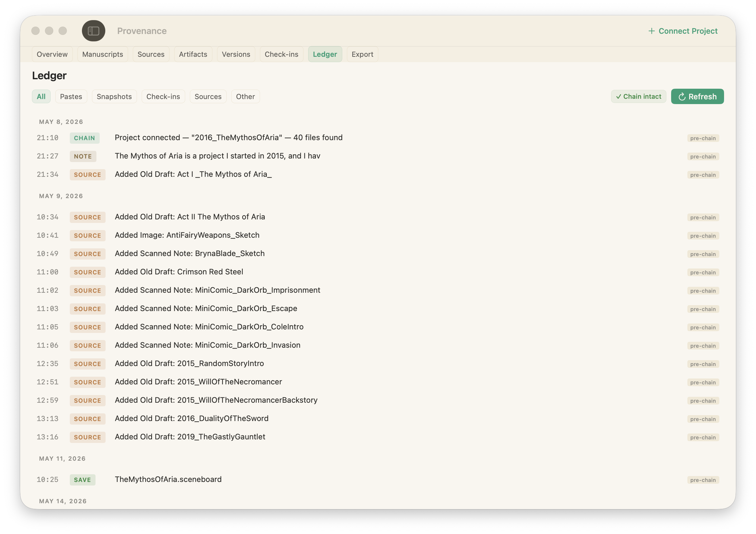This screenshot has height=534, width=756.
Task: Select 2016_DualityOfTheSword draft entry
Action: (x=378, y=418)
